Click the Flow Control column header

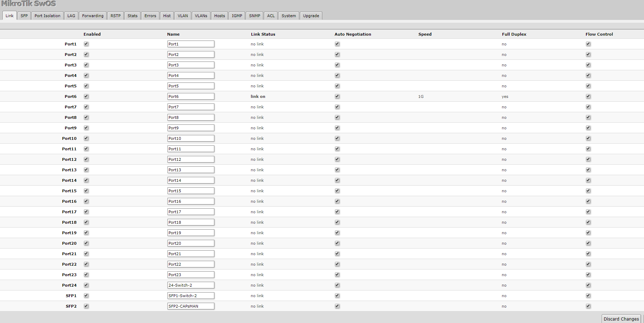pyautogui.click(x=599, y=34)
